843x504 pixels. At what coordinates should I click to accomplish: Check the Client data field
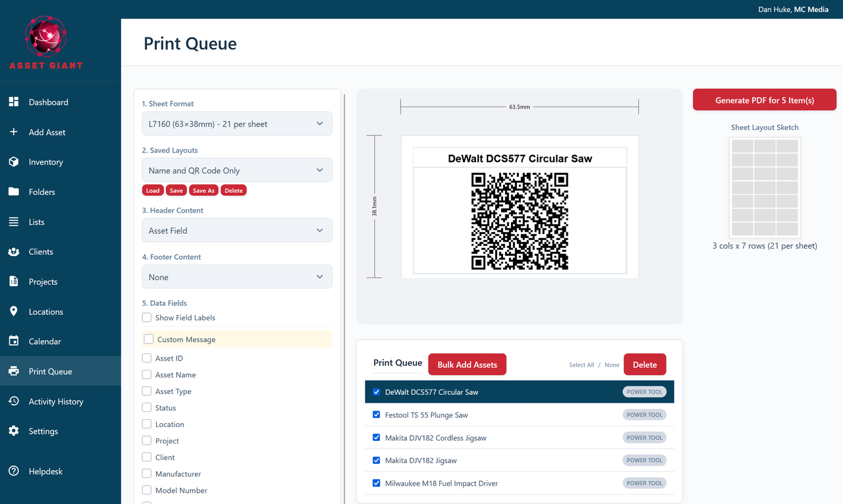[x=147, y=457]
